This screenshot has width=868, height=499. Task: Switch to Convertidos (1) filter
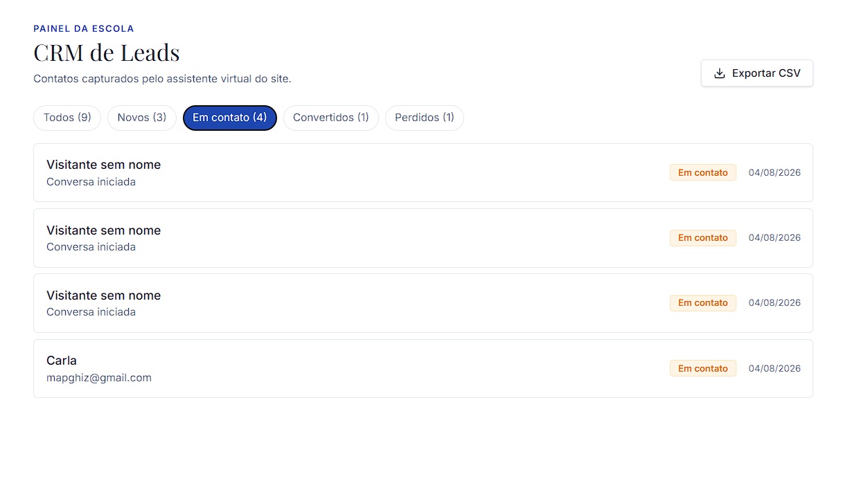(x=331, y=118)
